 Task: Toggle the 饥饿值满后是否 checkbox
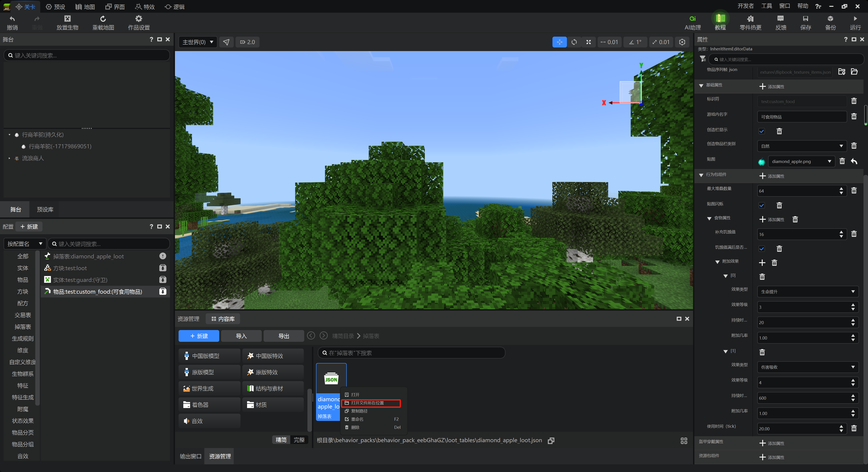(x=761, y=249)
